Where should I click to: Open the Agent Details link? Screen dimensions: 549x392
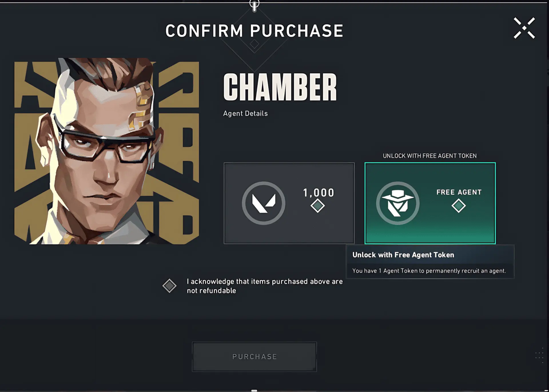pyautogui.click(x=245, y=113)
